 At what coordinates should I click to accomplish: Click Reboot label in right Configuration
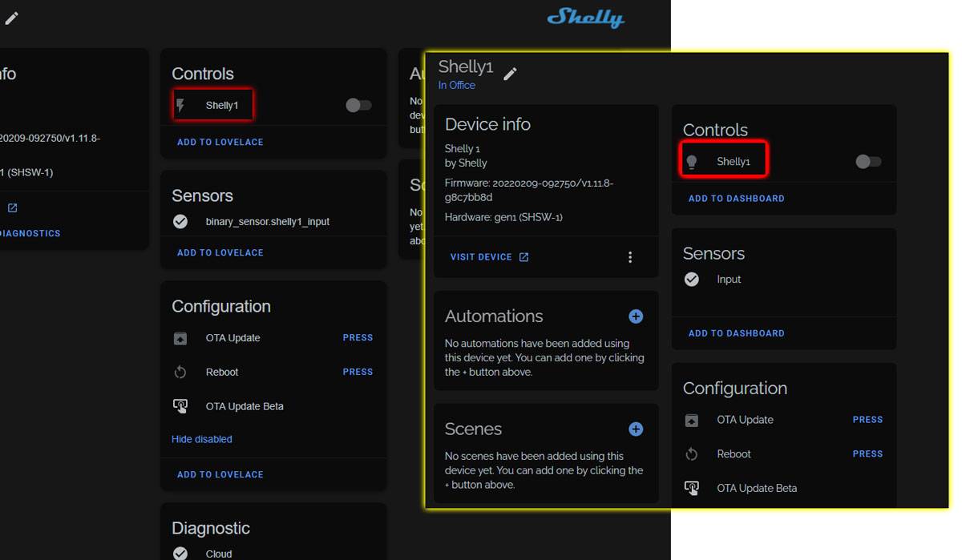coord(734,454)
